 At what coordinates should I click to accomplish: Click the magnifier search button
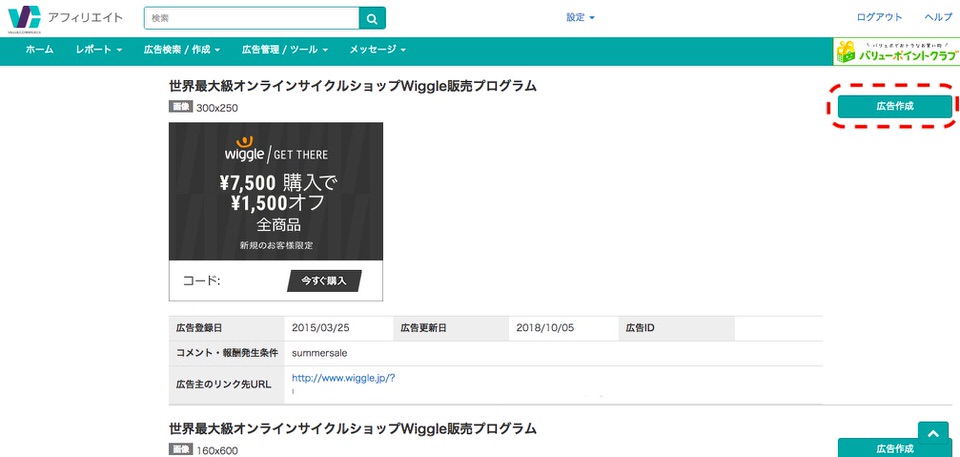(x=372, y=18)
